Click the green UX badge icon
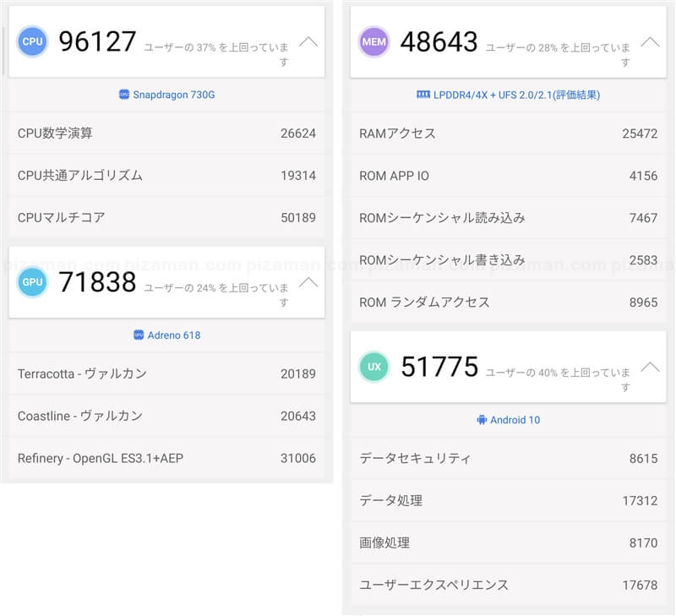Viewport: 676px width, 616px height. [x=373, y=367]
